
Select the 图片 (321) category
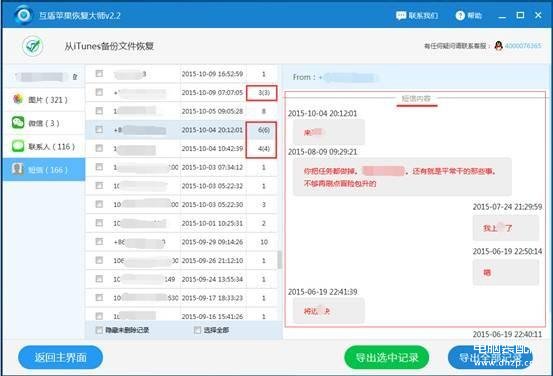pos(43,100)
